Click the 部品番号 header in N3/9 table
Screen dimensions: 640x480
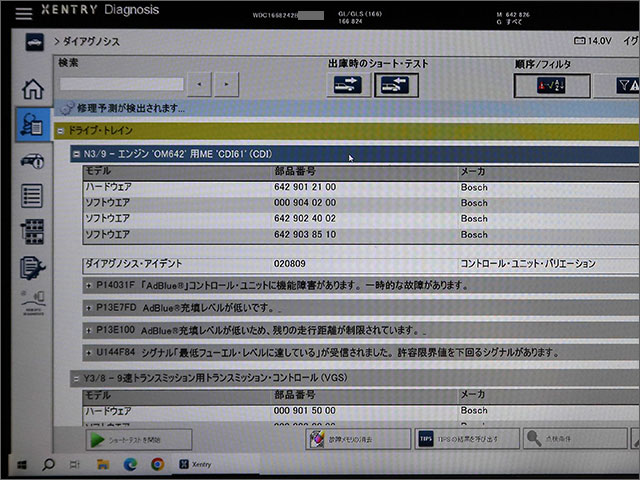pyautogui.click(x=295, y=171)
